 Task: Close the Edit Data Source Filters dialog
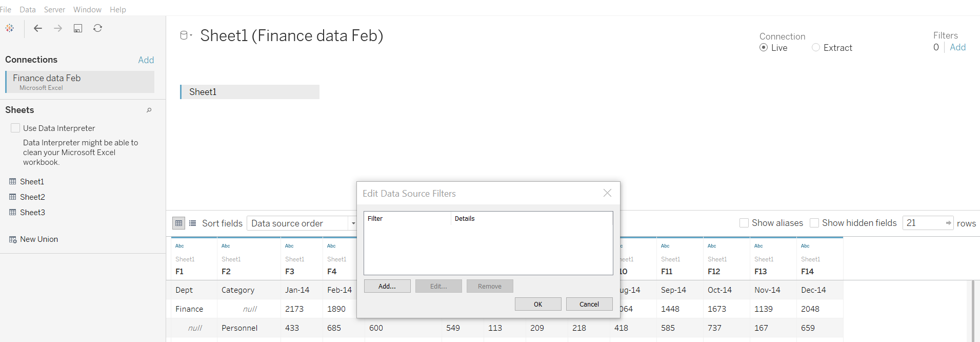608,193
